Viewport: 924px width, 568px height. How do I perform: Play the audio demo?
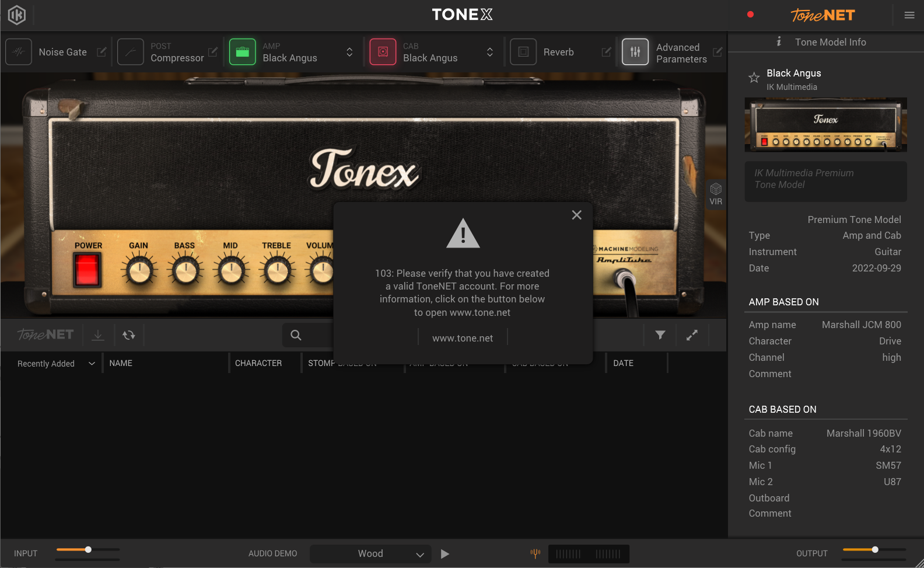point(445,554)
